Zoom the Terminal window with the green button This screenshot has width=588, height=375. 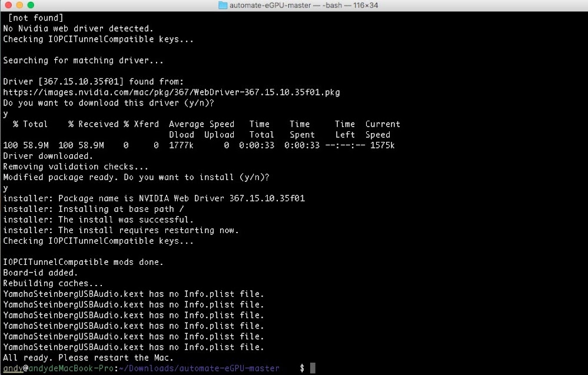[31, 5]
